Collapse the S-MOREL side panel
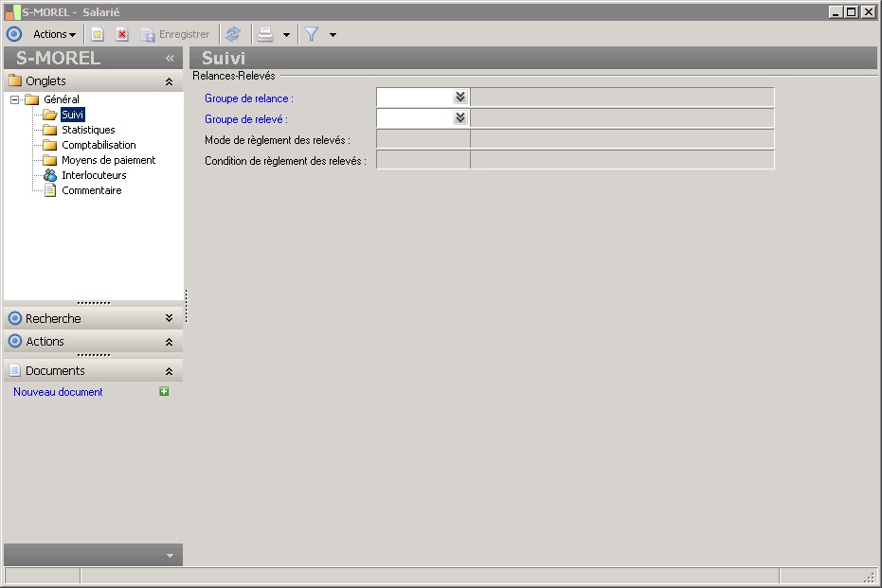Viewport: 882px width, 588px height. (x=170, y=58)
